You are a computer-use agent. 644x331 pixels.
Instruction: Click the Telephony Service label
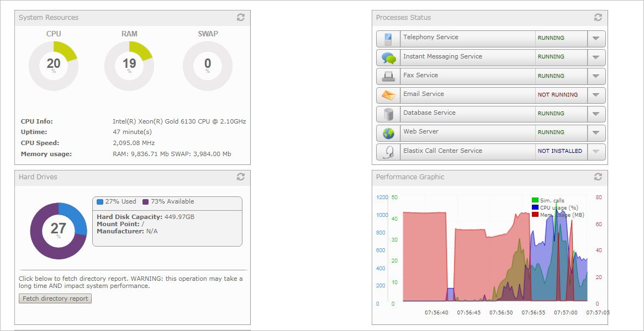click(x=430, y=37)
